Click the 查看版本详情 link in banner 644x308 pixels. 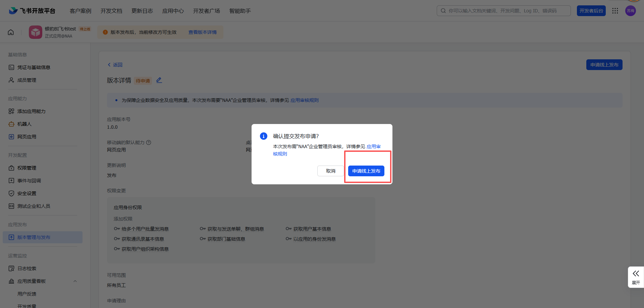click(x=202, y=32)
